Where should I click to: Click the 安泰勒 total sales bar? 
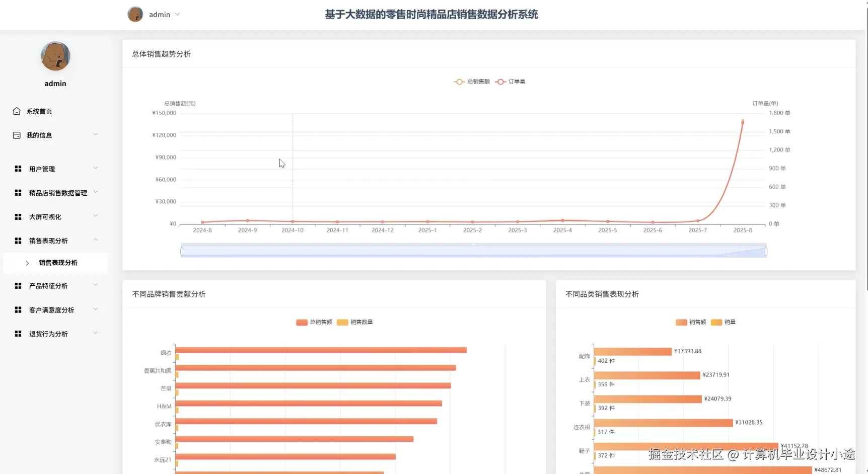(295, 439)
